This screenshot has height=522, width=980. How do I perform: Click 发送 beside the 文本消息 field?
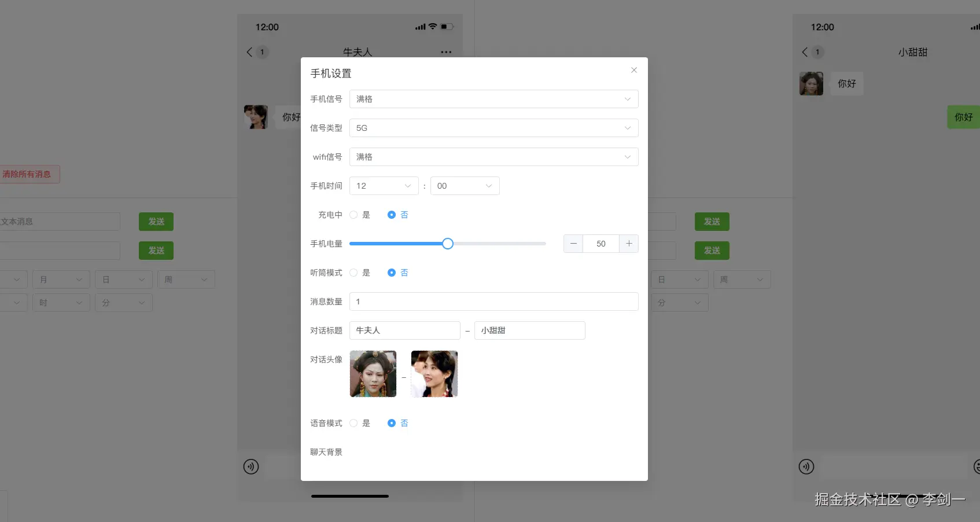156,222
